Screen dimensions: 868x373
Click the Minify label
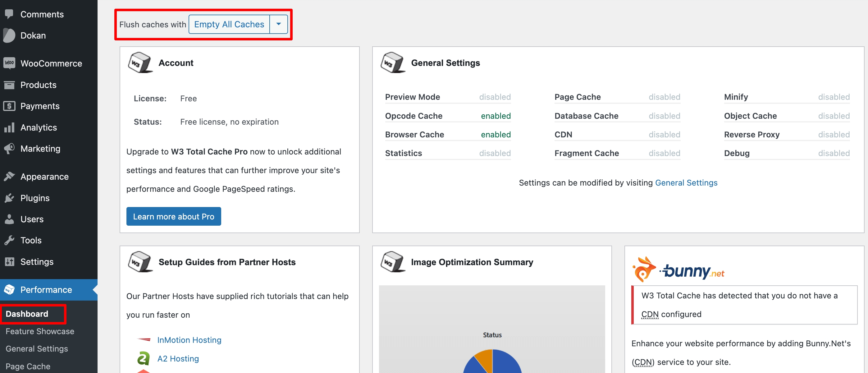pyautogui.click(x=736, y=97)
